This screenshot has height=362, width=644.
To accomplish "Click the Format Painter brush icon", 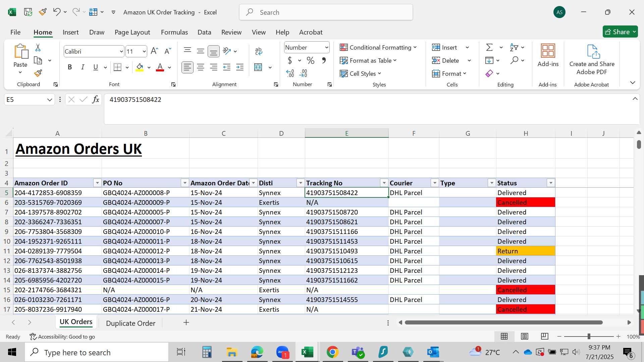I will [38, 73].
